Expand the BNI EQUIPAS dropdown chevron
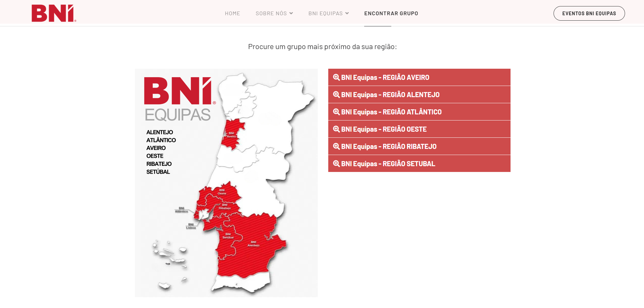 tap(347, 13)
